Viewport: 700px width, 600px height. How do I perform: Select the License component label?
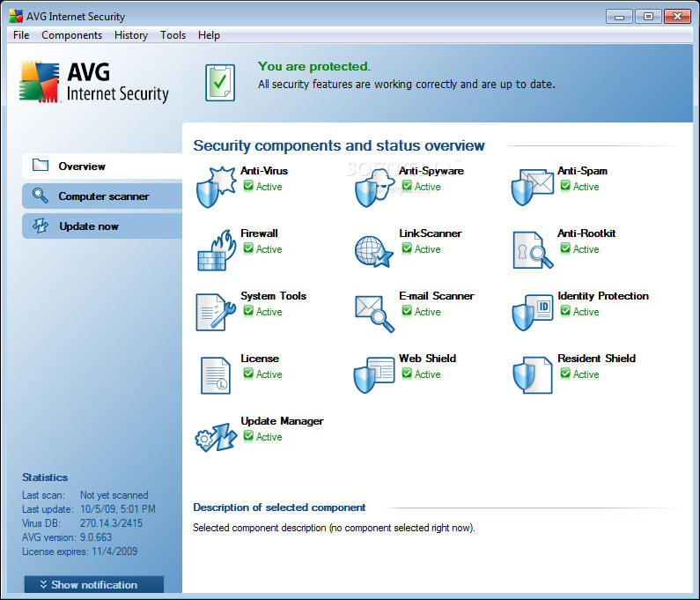point(260,359)
